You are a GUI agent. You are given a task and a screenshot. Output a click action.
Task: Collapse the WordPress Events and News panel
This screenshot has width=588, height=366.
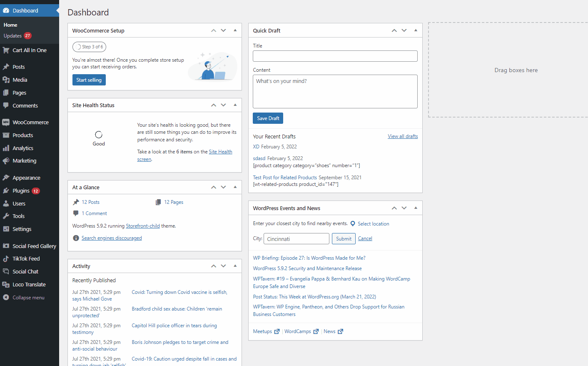point(416,208)
